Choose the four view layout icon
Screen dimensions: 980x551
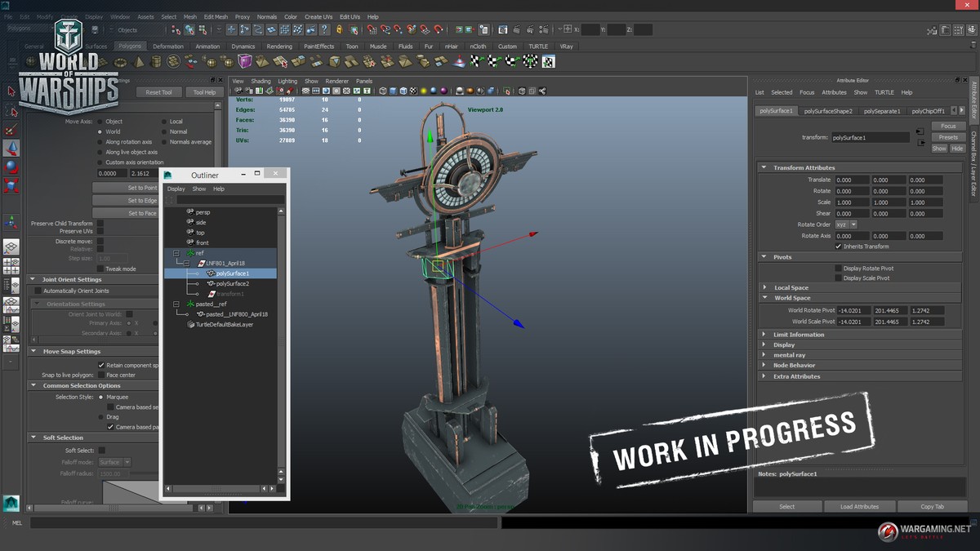click(x=11, y=266)
